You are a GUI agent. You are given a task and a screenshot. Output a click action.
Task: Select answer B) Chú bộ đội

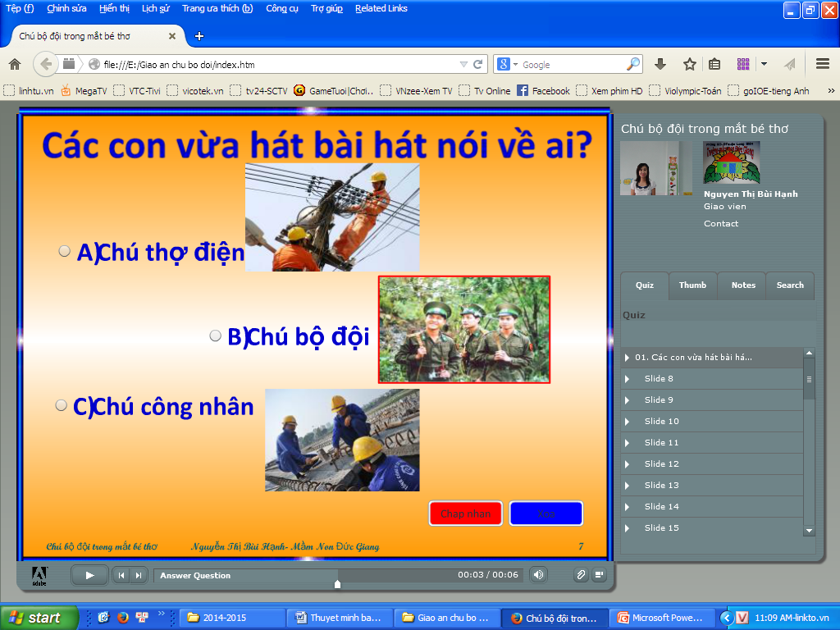click(x=216, y=336)
